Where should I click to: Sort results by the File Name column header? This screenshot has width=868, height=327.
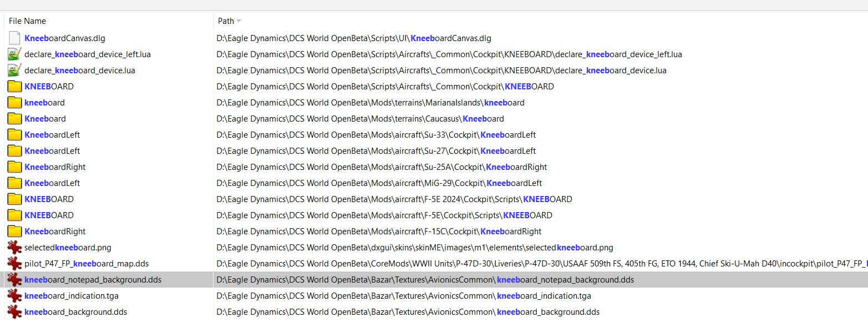coord(27,21)
